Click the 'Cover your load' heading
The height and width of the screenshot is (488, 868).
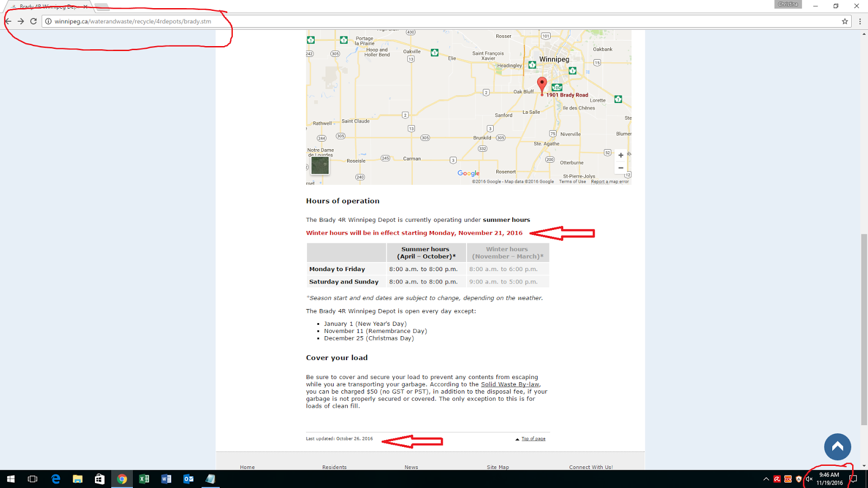coord(337,358)
